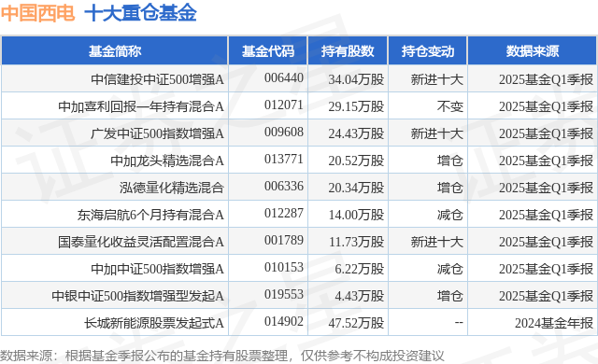Click the 持有股数 column header

[348, 51]
